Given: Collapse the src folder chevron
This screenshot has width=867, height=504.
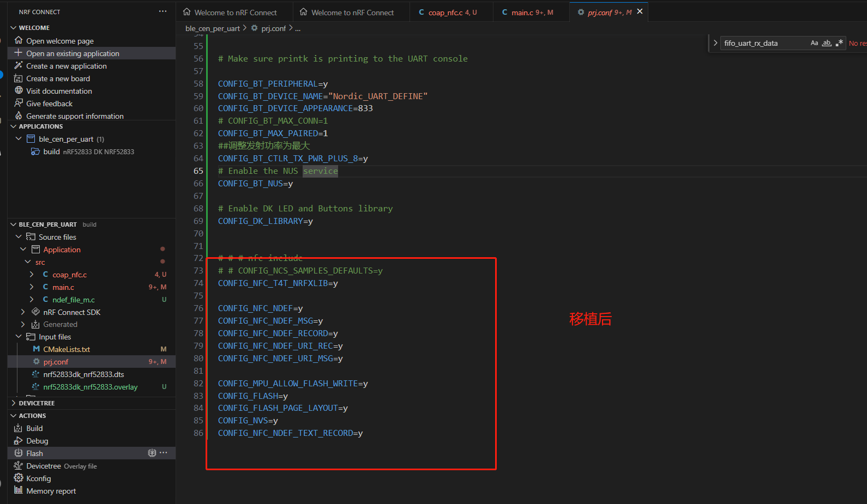Looking at the screenshot, I should coord(28,262).
